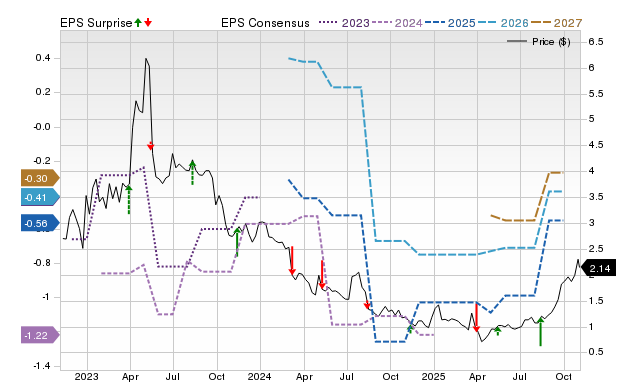This screenshot has height=382, width=640.
Task: Click the 2023 label on the time axis
Action: (86, 376)
